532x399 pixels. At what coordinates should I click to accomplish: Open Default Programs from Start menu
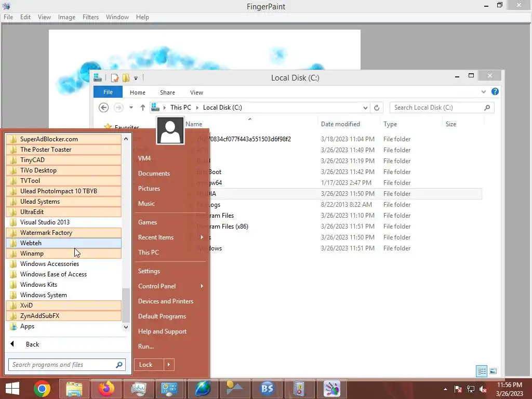162,316
